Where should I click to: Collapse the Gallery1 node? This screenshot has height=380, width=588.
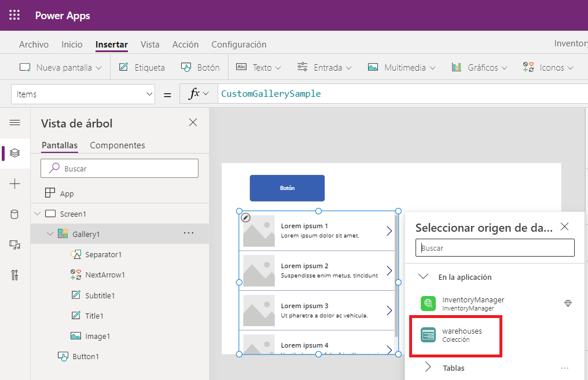tap(50, 234)
